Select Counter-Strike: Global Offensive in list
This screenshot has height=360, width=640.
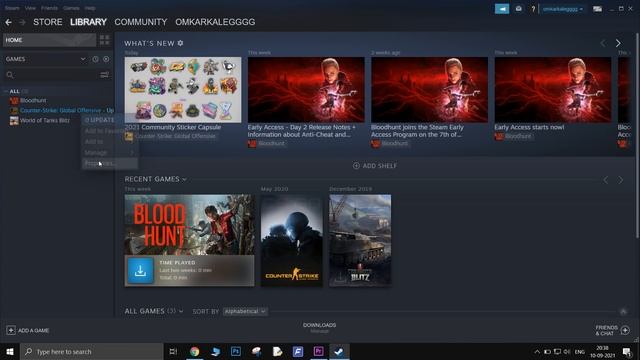point(60,111)
